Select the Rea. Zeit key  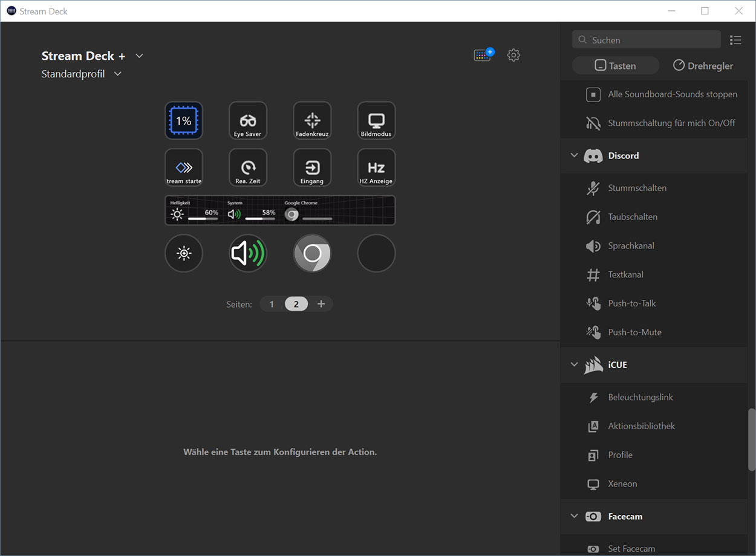[x=248, y=167]
